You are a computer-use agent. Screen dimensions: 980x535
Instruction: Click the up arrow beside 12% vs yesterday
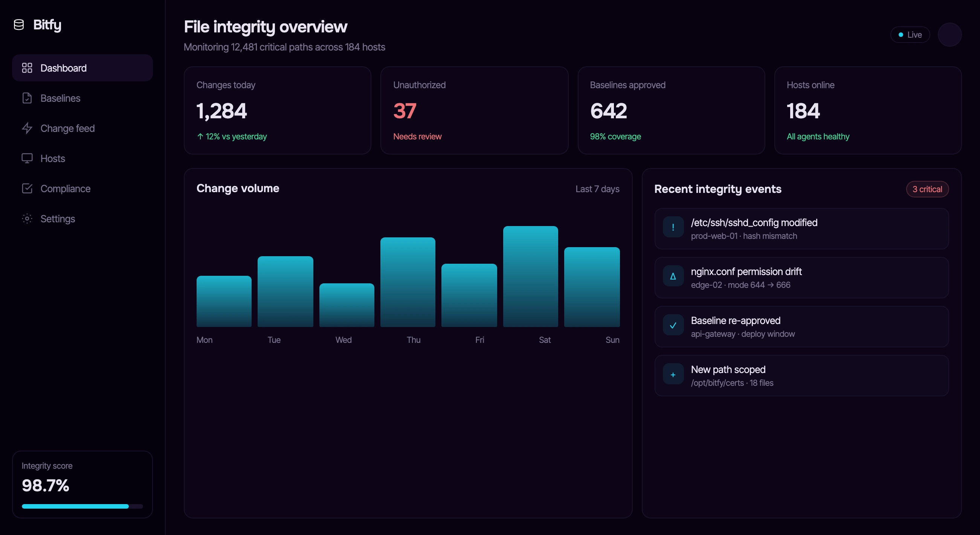[200, 136]
